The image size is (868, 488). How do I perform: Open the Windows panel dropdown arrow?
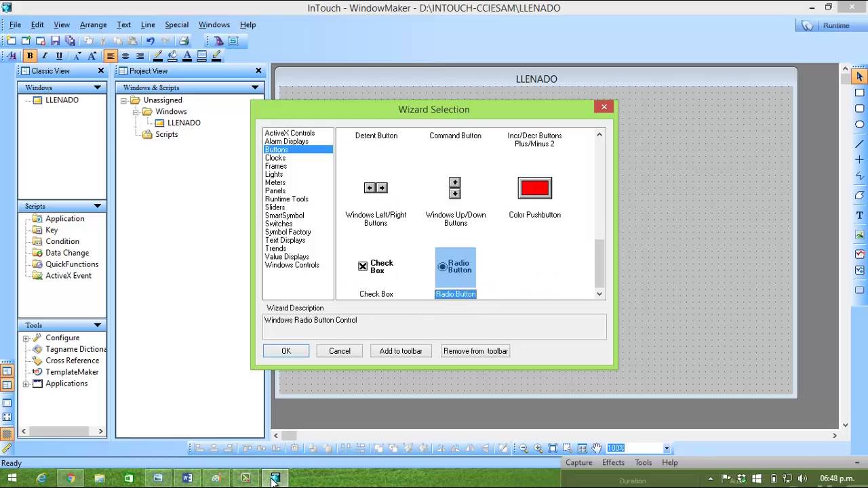coord(98,87)
